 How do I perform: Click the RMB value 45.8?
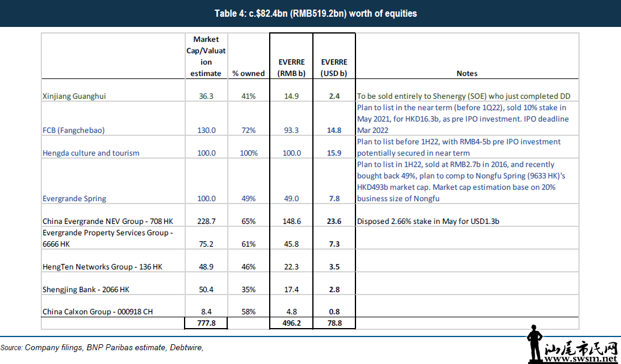[291, 244]
